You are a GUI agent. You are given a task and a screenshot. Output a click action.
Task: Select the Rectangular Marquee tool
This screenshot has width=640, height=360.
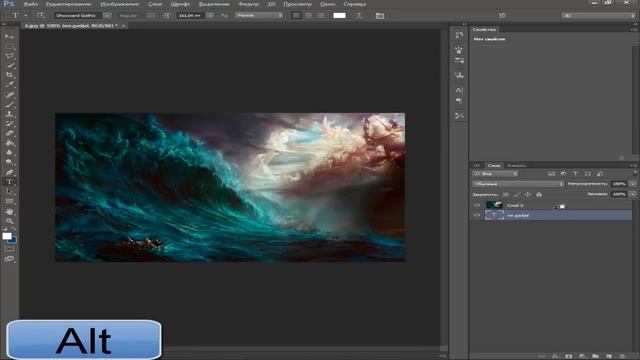pos(9,46)
